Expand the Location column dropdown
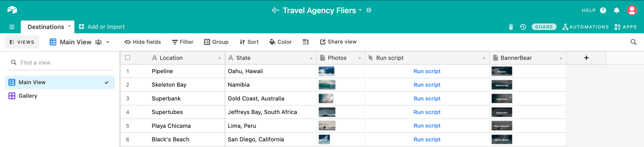The image size is (644, 147). pos(220,58)
